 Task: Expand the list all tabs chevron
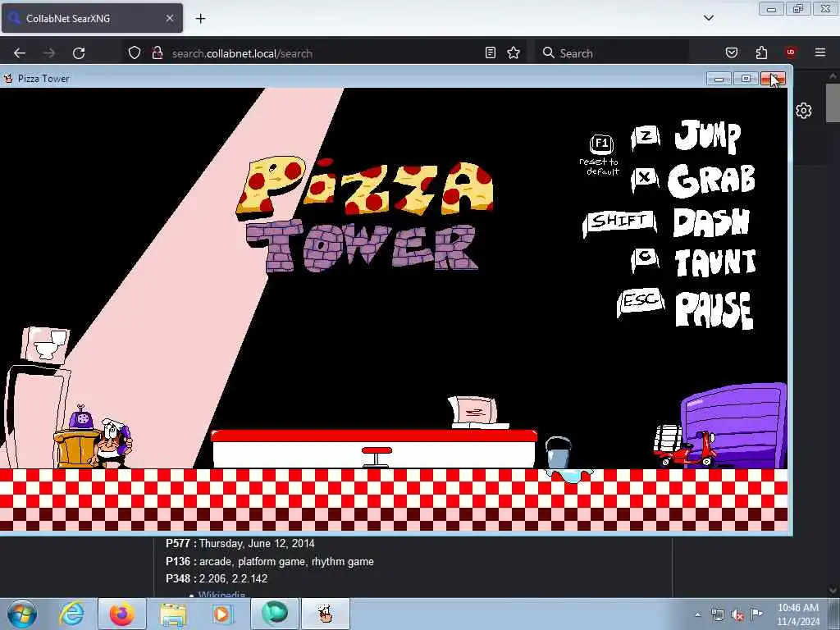point(708,18)
